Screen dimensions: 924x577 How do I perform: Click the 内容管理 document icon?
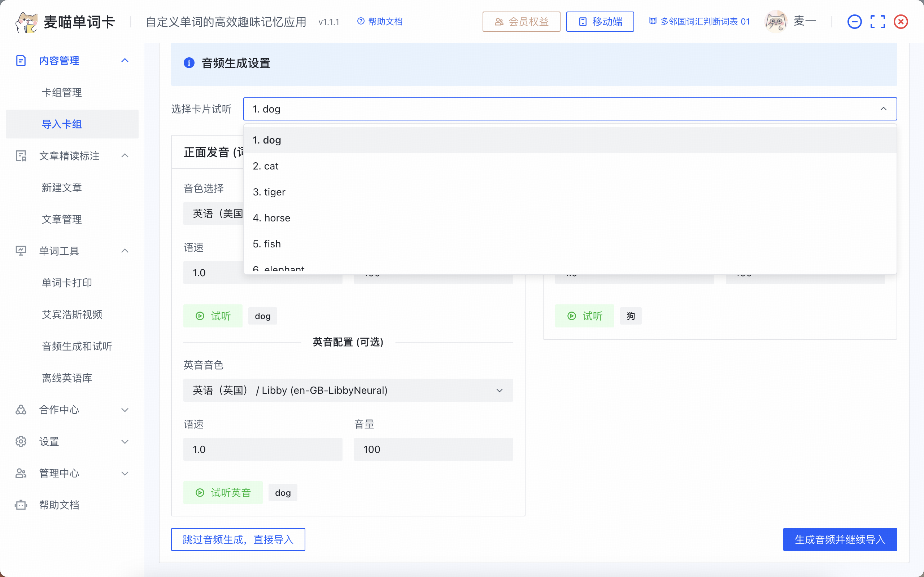click(x=21, y=61)
